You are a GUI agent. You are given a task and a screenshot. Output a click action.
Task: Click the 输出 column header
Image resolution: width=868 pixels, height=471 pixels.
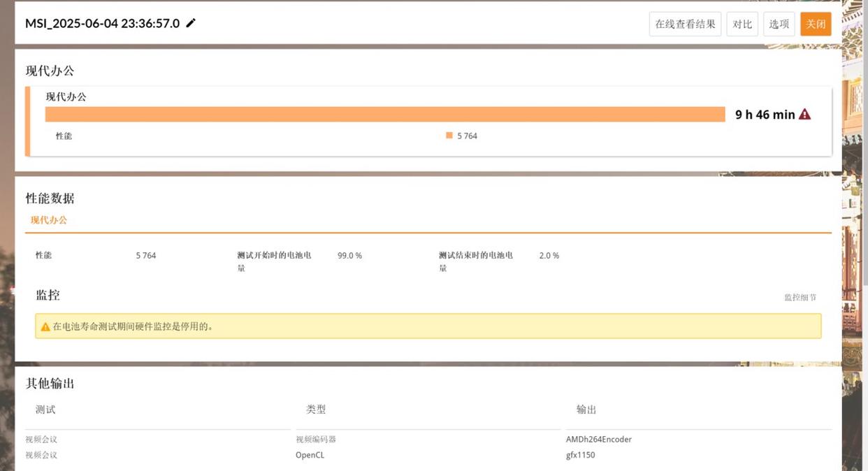pos(586,410)
